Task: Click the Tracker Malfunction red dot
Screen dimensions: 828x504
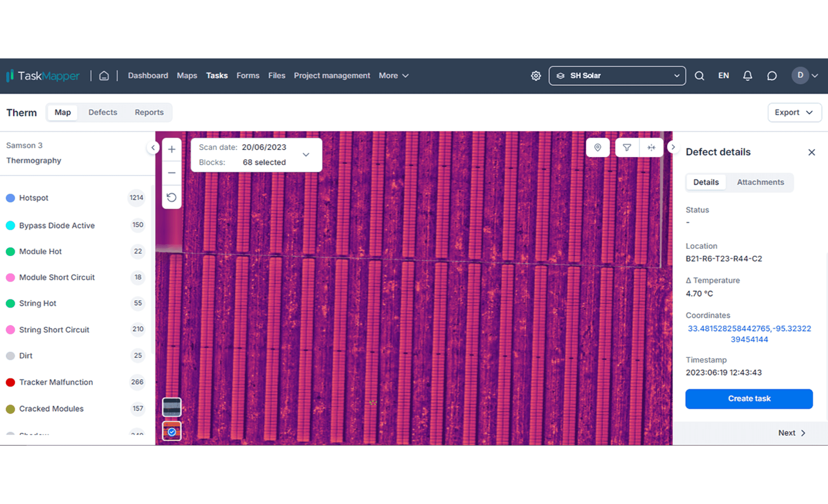Action: [10, 382]
